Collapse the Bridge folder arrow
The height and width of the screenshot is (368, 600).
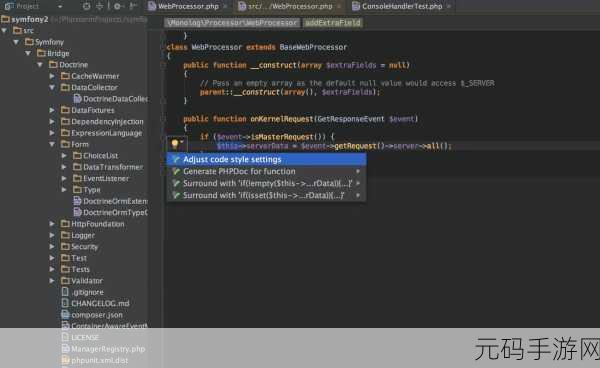pos(28,54)
